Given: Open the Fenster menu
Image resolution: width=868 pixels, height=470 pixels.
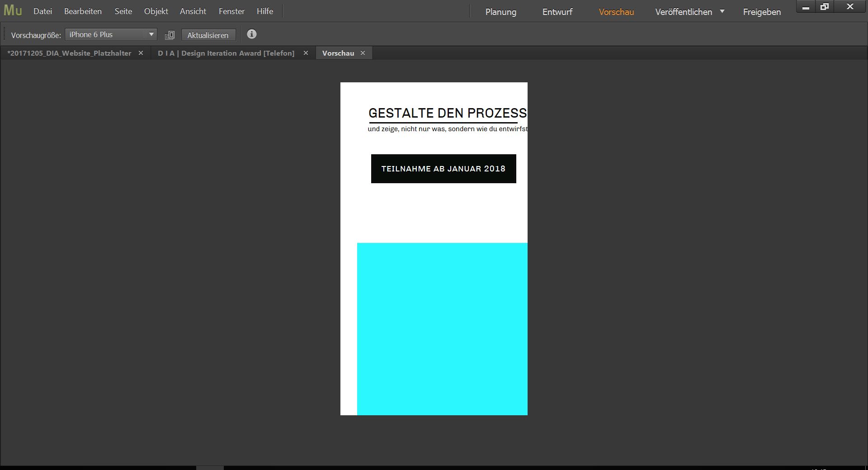Looking at the screenshot, I should [x=231, y=11].
